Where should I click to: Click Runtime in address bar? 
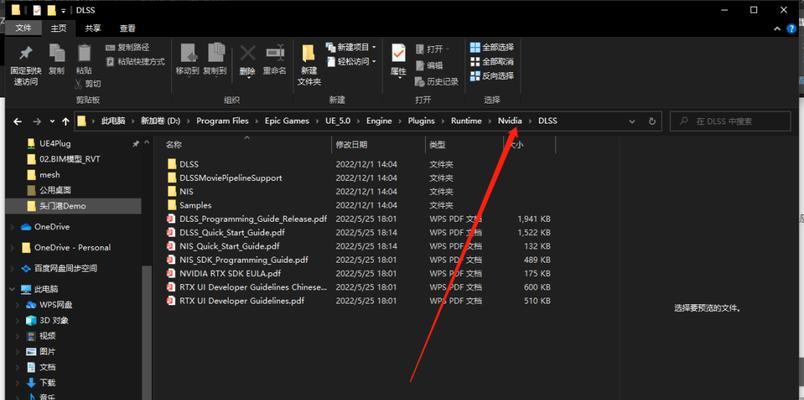click(467, 121)
